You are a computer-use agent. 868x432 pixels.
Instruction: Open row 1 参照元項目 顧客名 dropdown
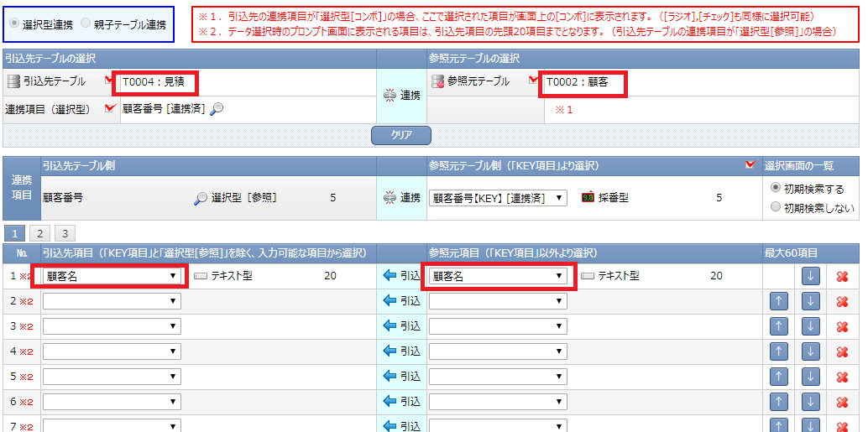click(498, 276)
